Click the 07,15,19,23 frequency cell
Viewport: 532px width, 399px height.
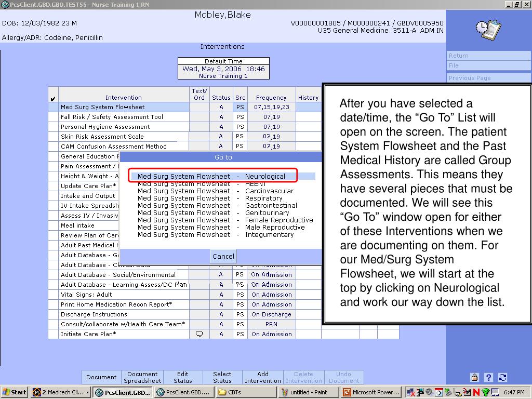271,107
